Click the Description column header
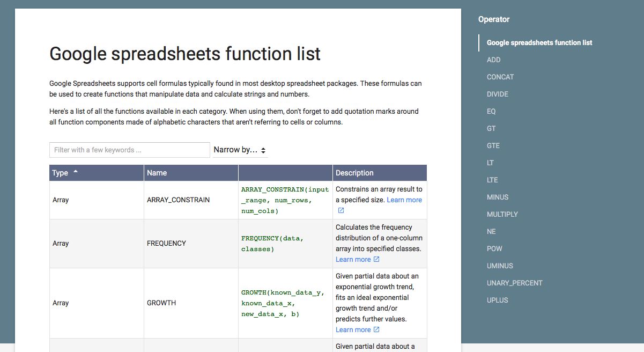Image resolution: width=644 pixels, height=352 pixels. pyautogui.click(x=354, y=173)
